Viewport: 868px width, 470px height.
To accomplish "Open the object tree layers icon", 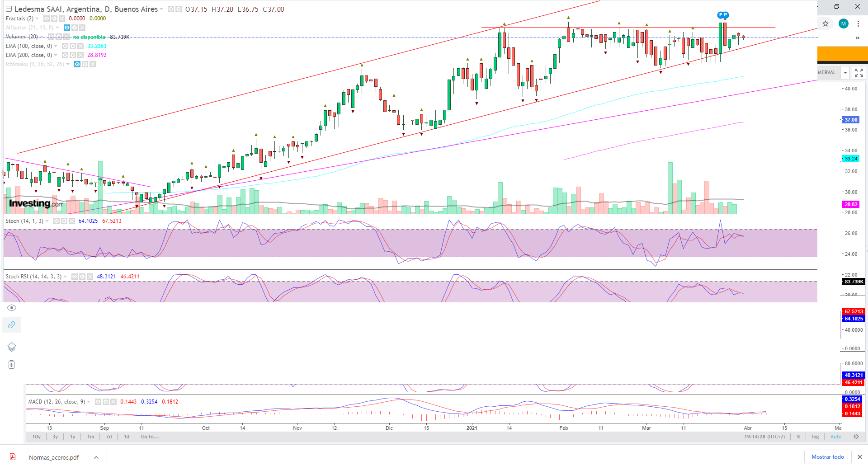I will (12, 347).
